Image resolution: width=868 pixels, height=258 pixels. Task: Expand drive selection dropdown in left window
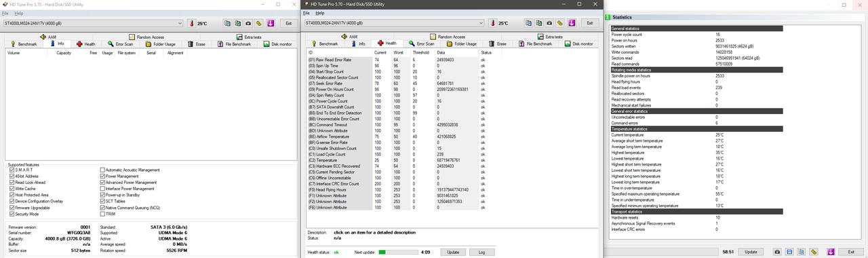180,23
